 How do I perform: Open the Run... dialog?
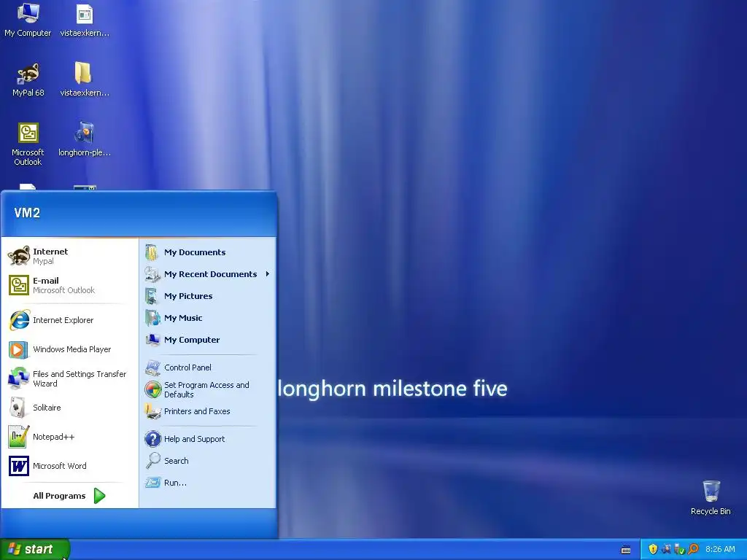point(208,483)
